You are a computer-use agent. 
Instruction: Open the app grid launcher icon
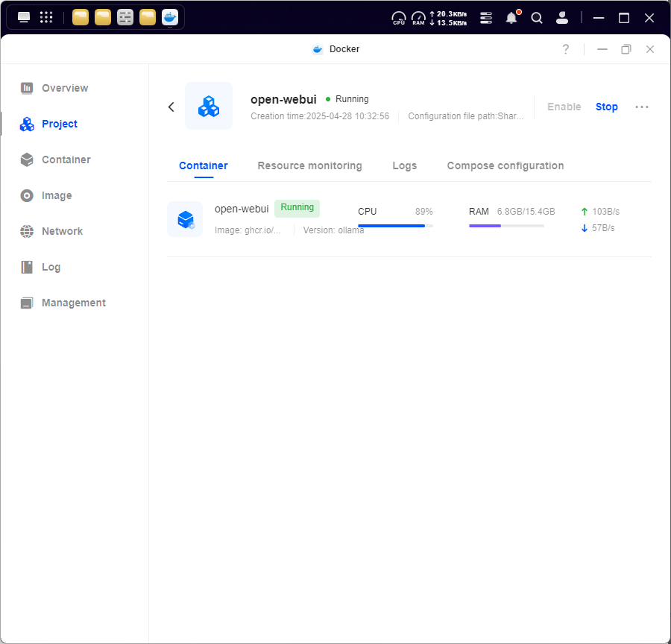point(46,17)
